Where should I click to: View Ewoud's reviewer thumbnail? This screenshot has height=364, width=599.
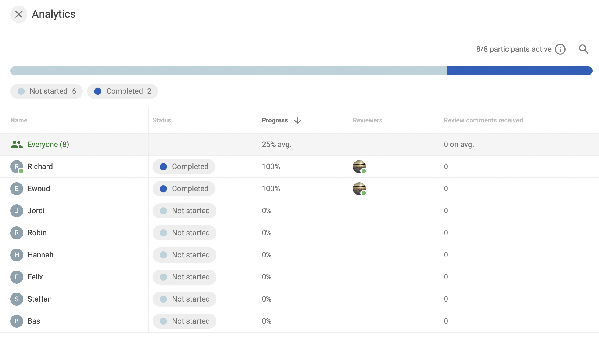pos(359,189)
